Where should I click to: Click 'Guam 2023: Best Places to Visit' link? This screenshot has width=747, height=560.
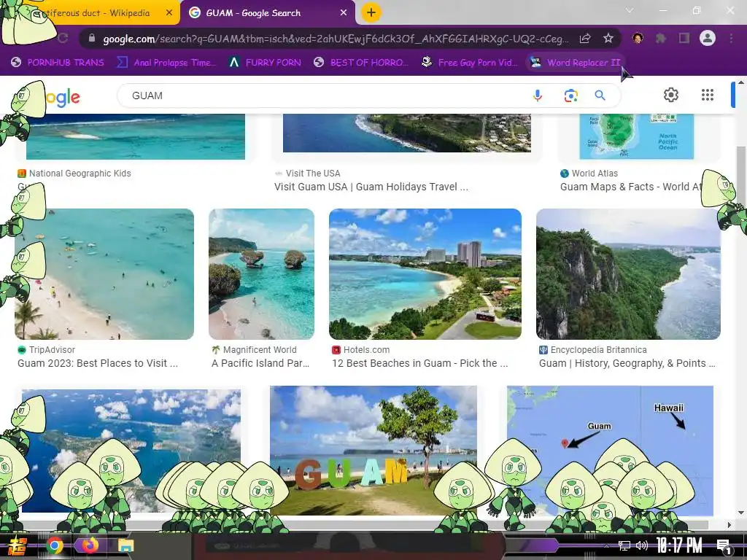pyautogui.click(x=98, y=363)
